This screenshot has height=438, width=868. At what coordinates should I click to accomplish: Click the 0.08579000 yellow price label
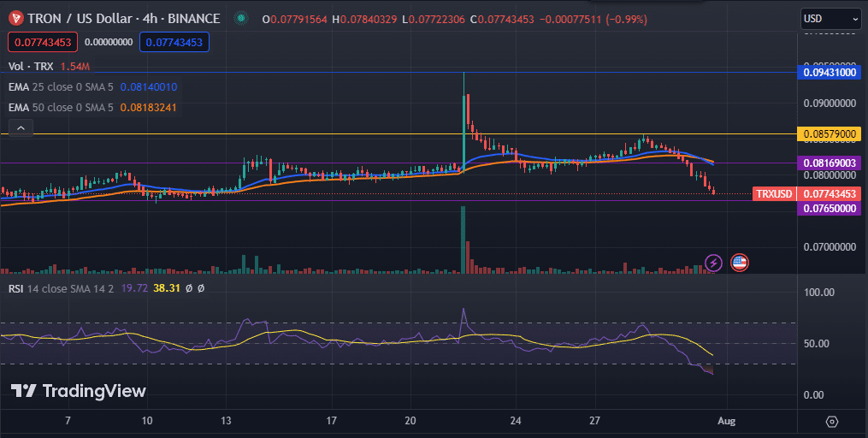click(x=829, y=134)
